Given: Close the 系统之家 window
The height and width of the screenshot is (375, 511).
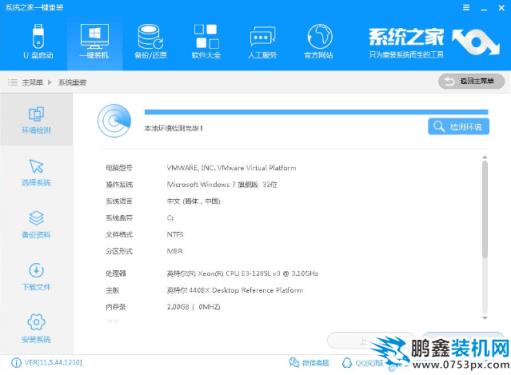Looking at the screenshot, I should click(501, 8).
